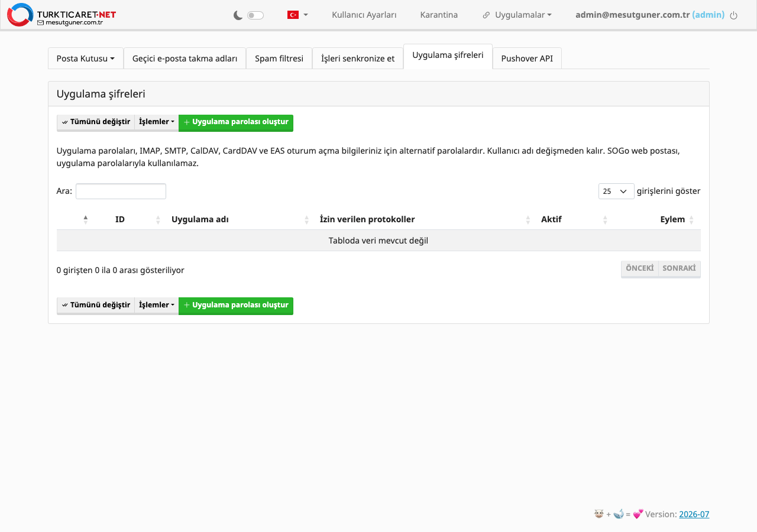757x532 pixels.
Task: Click the ÖNCEKİ pagination button
Action: (x=639, y=268)
